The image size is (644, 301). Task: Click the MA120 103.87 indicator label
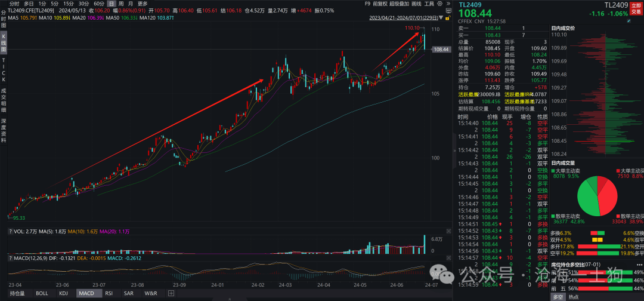point(157,18)
